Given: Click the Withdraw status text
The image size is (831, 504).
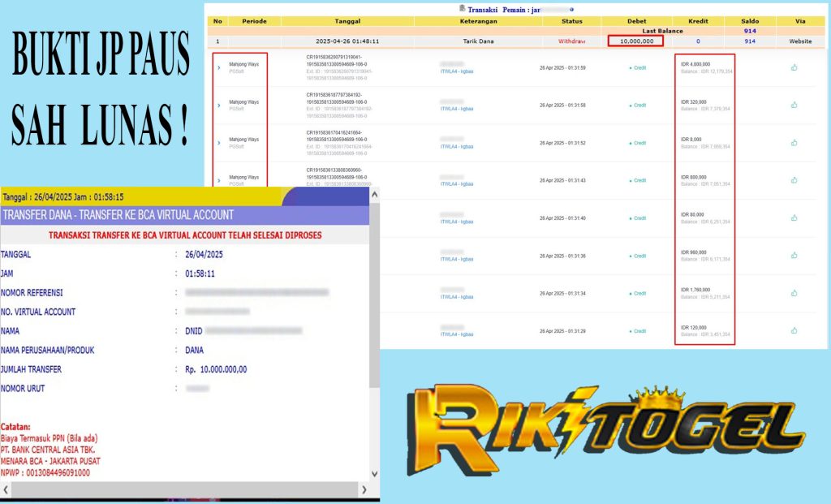Looking at the screenshot, I should click(572, 41).
